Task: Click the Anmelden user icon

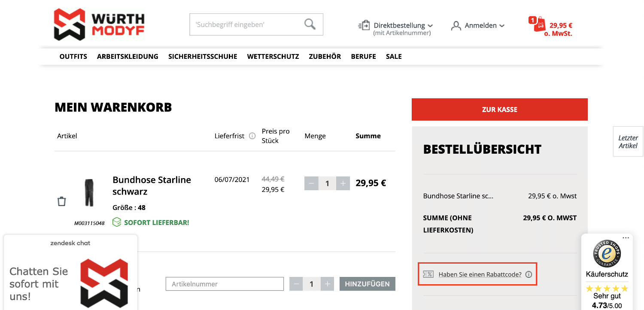Action: coord(456,26)
